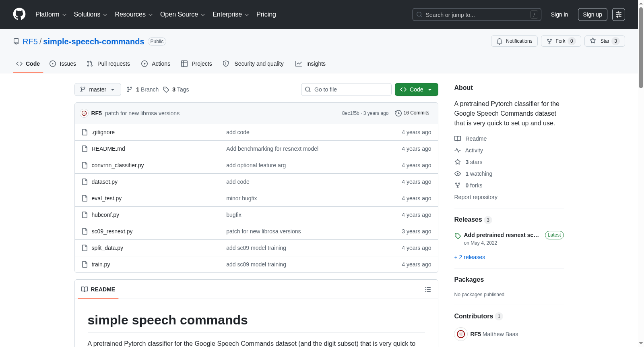This screenshot has height=347, width=644.
Task: Click the release tag icon under Releases
Action: point(458,236)
